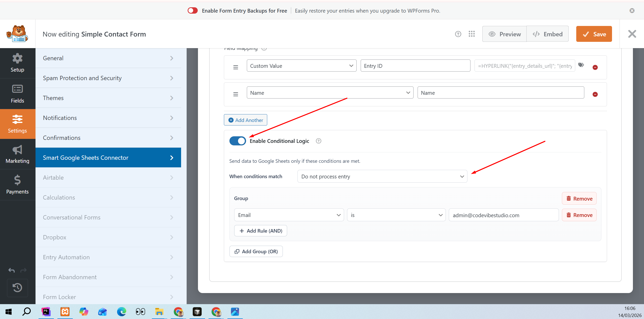Image resolution: width=644 pixels, height=319 pixels.
Task: Open the Calculations settings section
Action: (x=108, y=198)
